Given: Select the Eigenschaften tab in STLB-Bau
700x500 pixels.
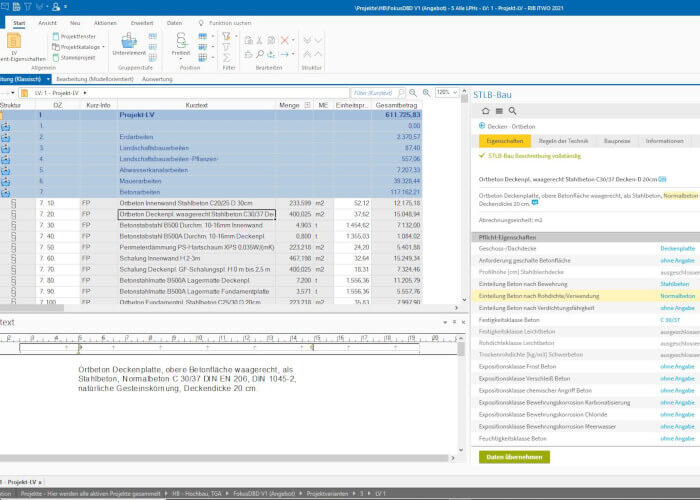Looking at the screenshot, I should (505, 141).
